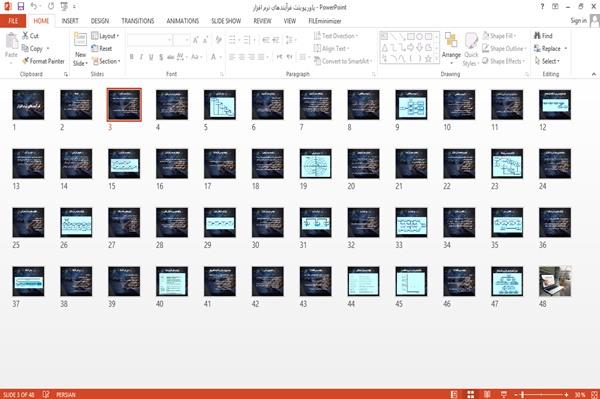Screen dimensions: 600x399
Task: Click the Save icon in quick access toolbar
Action: [21, 7]
